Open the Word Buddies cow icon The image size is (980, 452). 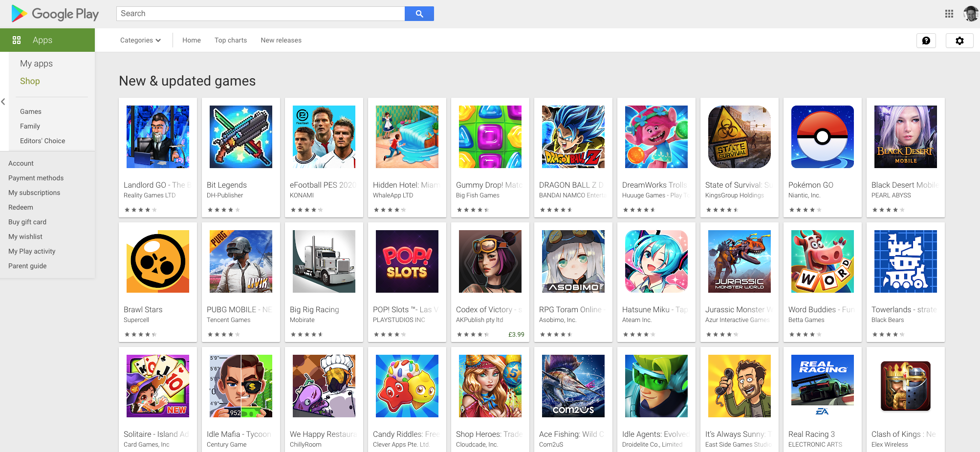point(823,261)
